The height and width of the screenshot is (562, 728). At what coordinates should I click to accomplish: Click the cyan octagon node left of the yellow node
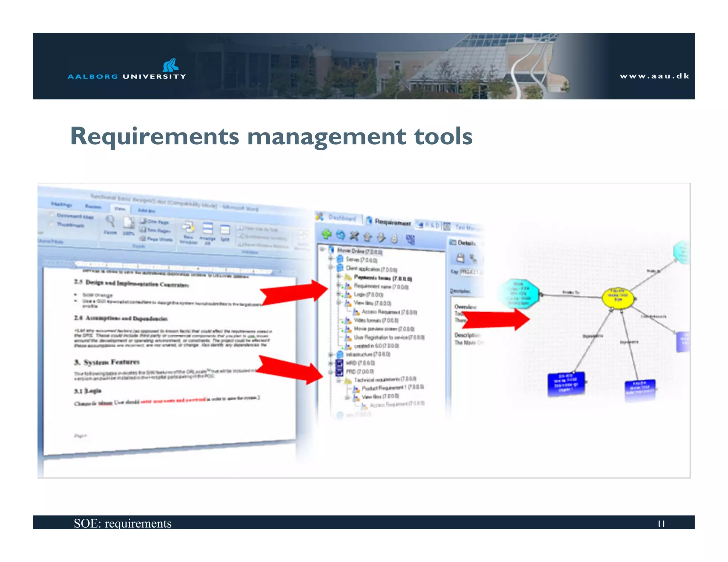coord(519,293)
